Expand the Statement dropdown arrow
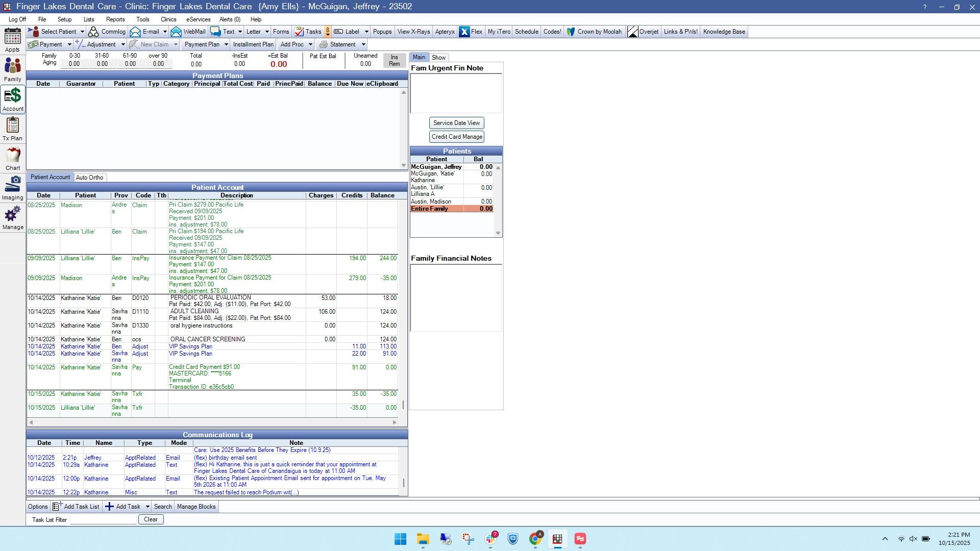The width and height of the screenshot is (980, 551). pyautogui.click(x=363, y=44)
